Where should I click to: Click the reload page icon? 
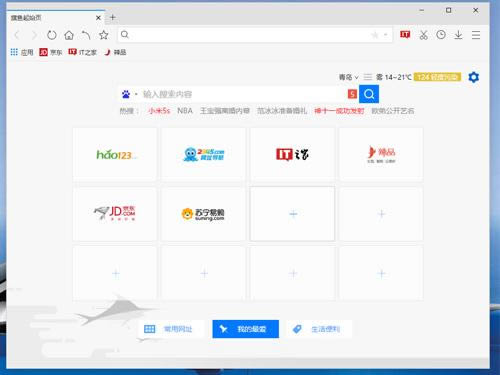[52, 35]
